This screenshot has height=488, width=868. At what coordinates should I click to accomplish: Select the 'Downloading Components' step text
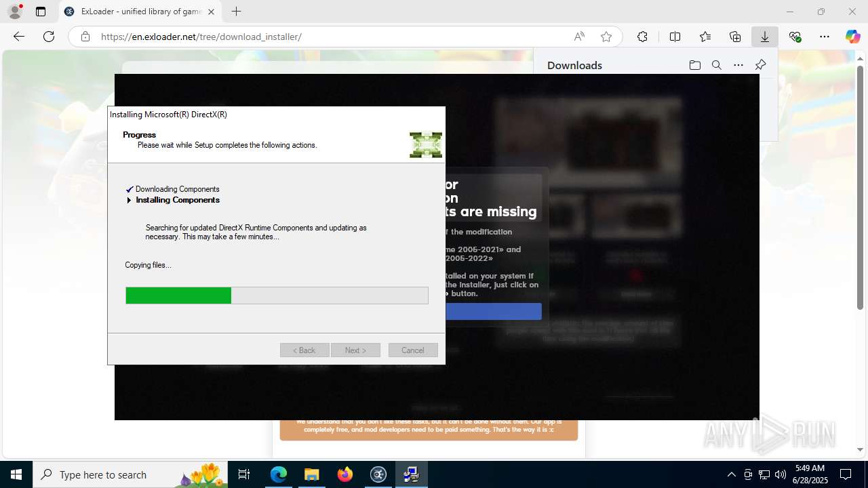tap(178, 189)
